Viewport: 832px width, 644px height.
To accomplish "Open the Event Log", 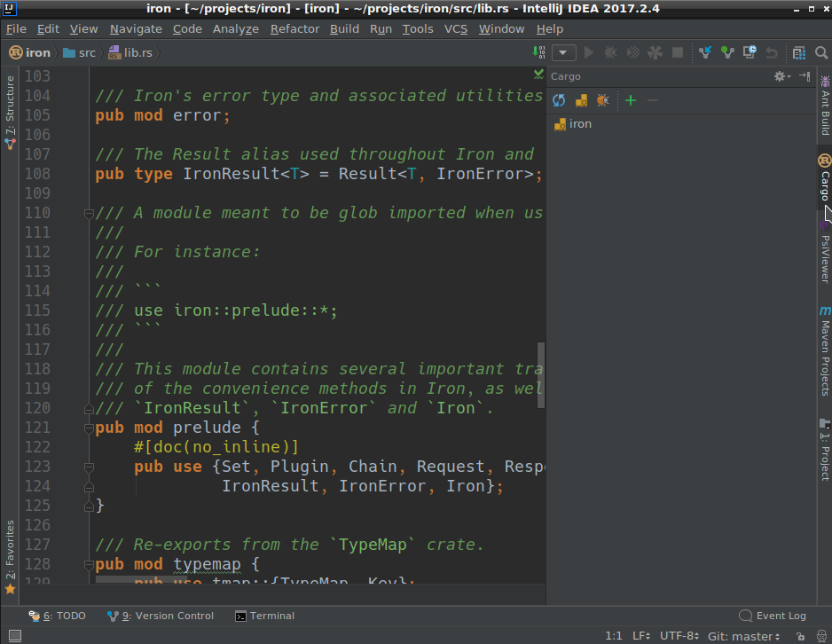I will click(x=773, y=616).
